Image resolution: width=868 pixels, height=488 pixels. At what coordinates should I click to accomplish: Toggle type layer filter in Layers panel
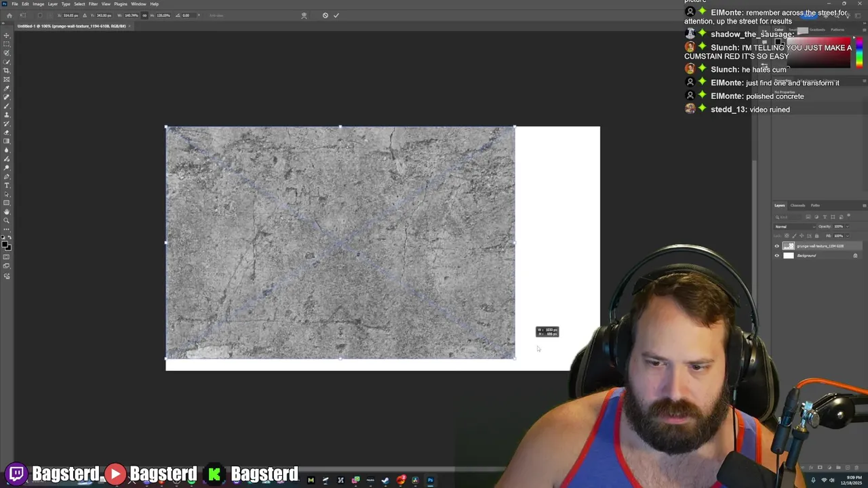(x=825, y=217)
